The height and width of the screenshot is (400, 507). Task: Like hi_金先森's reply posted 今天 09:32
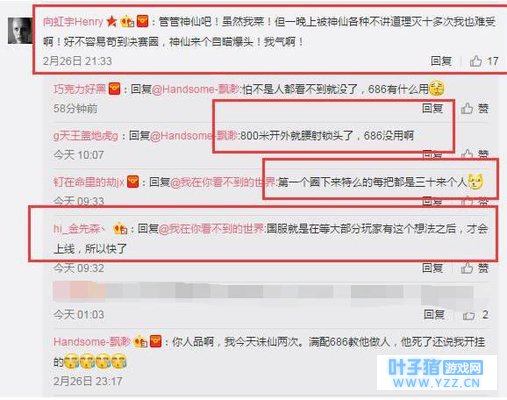click(x=474, y=268)
